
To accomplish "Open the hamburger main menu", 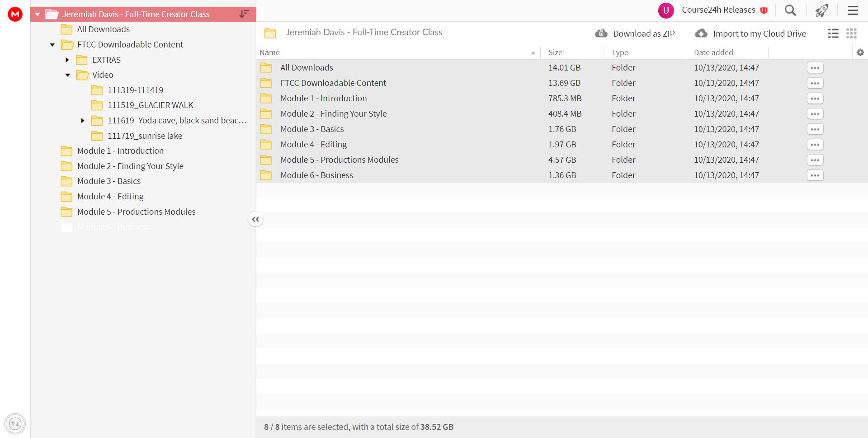I will click(853, 10).
